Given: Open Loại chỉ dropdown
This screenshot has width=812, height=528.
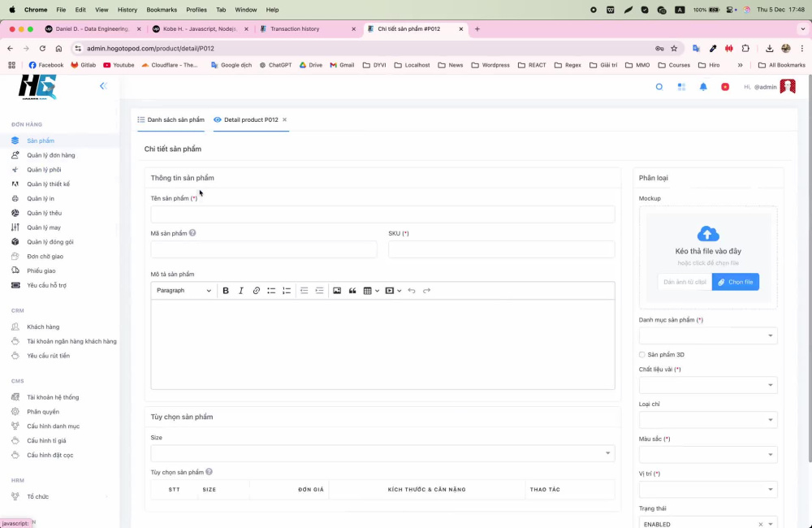Looking at the screenshot, I should pos(708,420).
